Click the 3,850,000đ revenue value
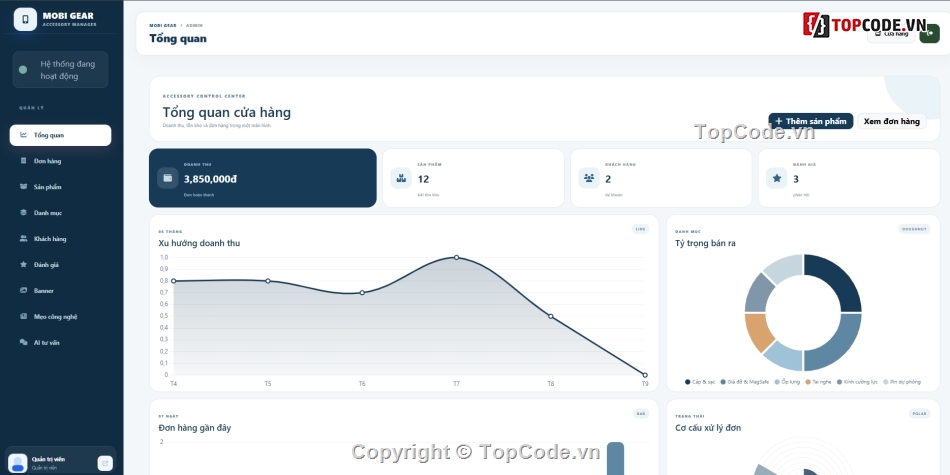Viewport: 950px width, 475px height. (210, 179)
